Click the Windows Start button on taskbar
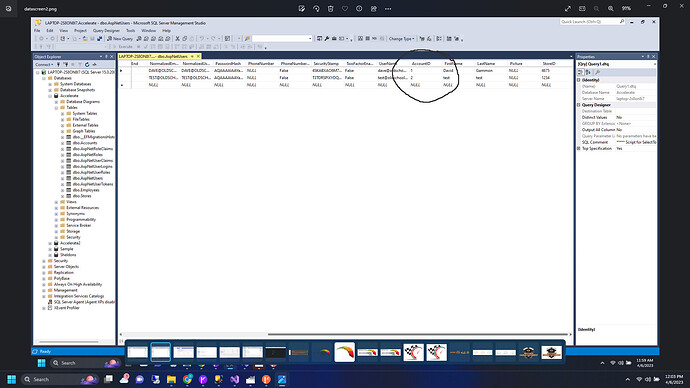Image resolution: width=690 pixels, height=388 pixels. click(11, 379)
